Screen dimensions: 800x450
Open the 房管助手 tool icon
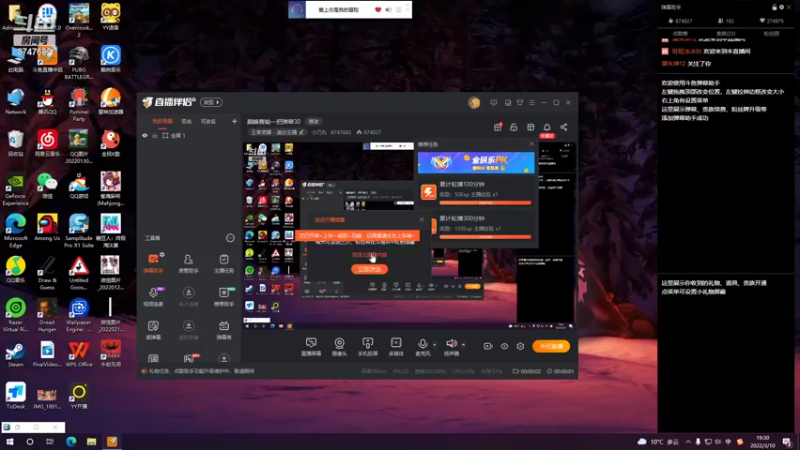(188, 263)
